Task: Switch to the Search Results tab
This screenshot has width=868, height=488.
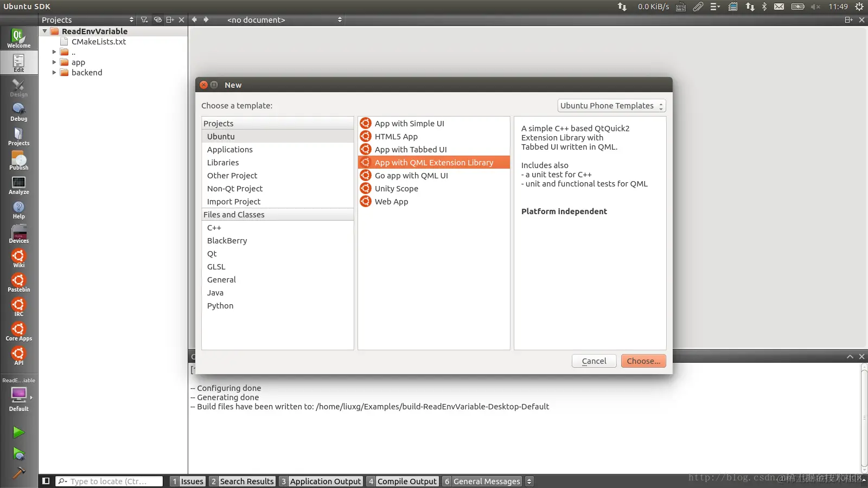Action: pos(242,481)
